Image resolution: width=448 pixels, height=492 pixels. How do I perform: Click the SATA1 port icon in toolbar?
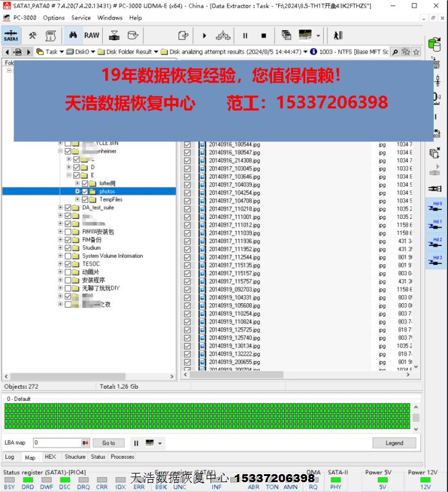[10, 36]
